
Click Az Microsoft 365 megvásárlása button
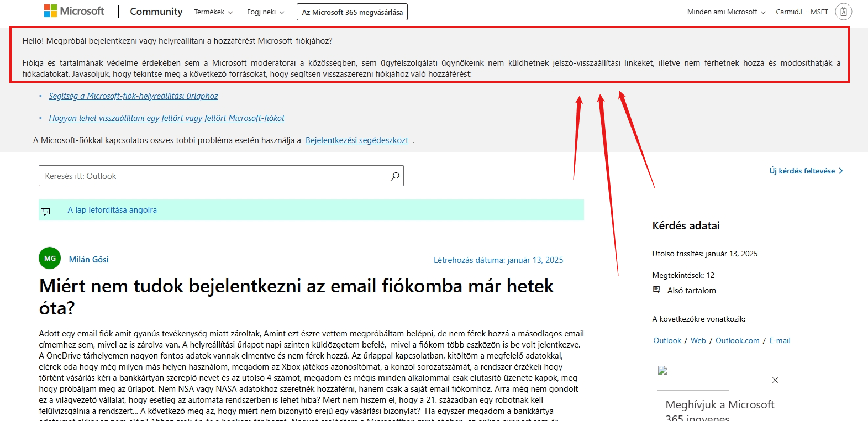352,12
